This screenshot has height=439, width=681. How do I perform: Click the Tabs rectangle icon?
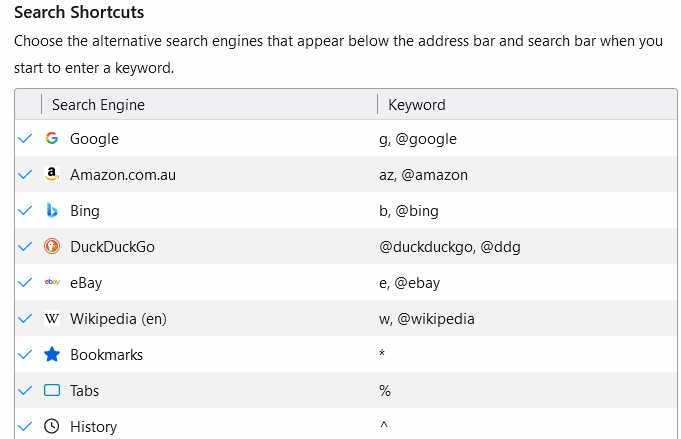52,390
